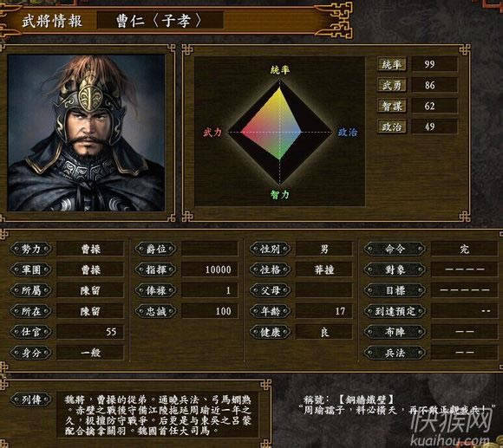Select the 爵位 label pill
This screenshot has height=448, width=503.
click(x=156, y=249)
